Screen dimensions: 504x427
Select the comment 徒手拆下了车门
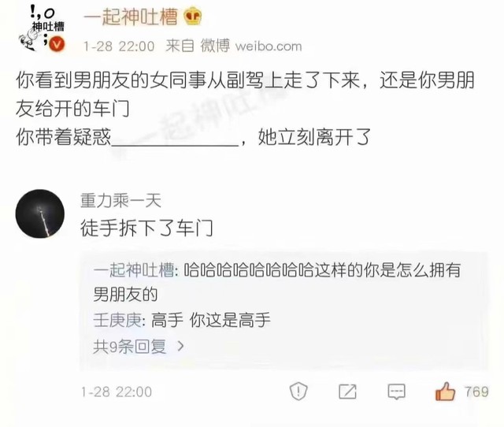click(146, 228)
